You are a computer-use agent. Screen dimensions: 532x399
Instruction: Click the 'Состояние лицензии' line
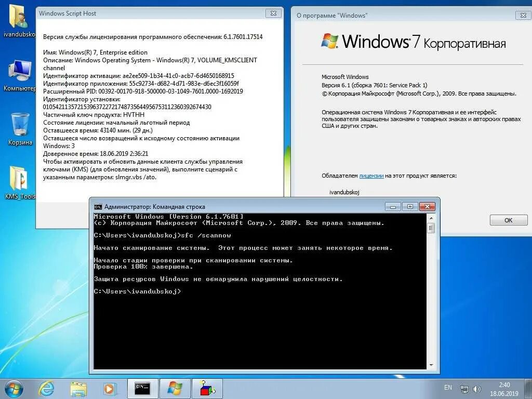tap(116, 123)
